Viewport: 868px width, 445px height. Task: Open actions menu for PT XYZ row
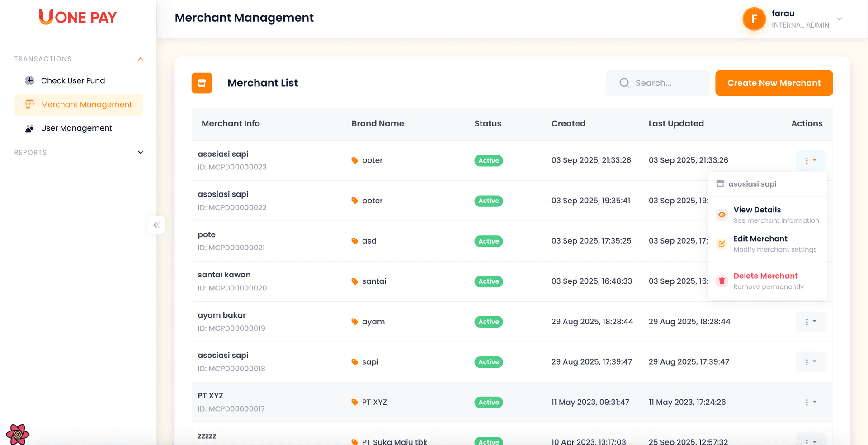coord(811,402)
